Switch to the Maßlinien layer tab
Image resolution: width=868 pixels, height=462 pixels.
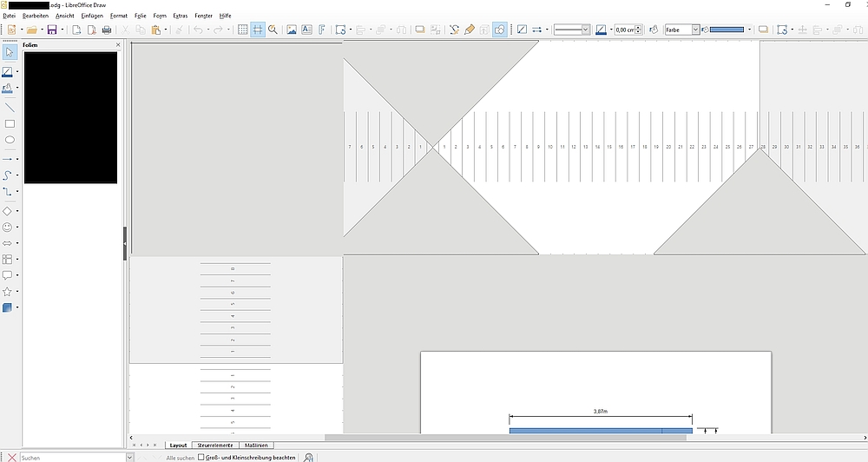(x=256, y=445)
